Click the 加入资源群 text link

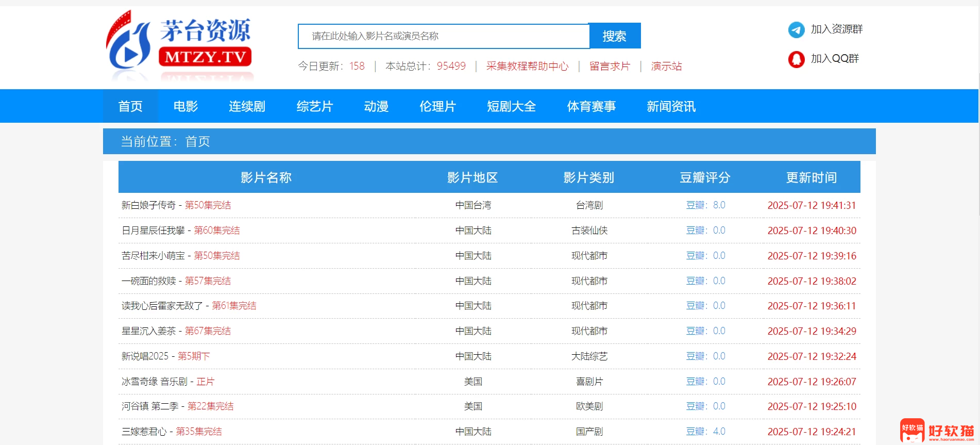point(837,29)
